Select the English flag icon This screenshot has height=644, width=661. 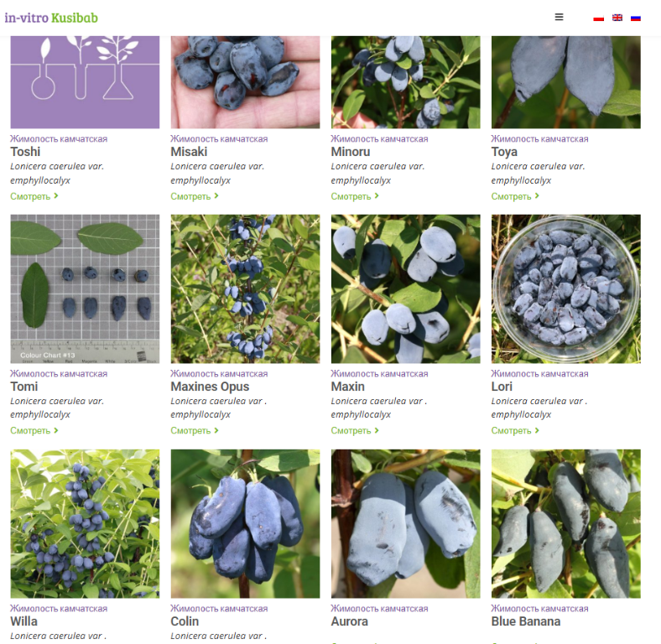617,18
